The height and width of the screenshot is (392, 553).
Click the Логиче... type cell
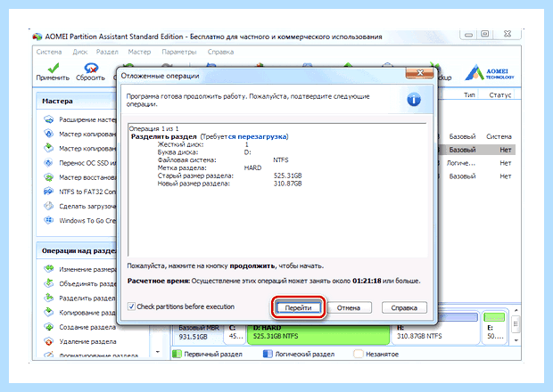tap(461, 163)
